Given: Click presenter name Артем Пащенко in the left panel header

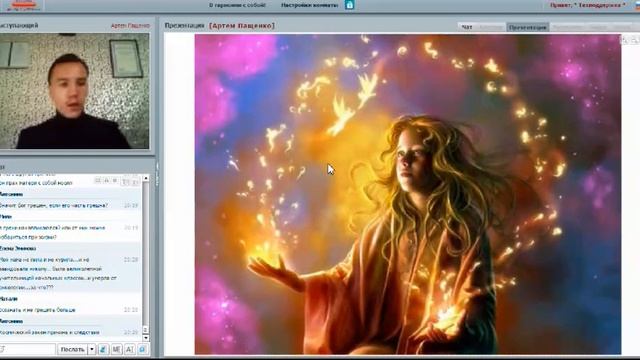Looking at the screenshot, I should (130, 25).
